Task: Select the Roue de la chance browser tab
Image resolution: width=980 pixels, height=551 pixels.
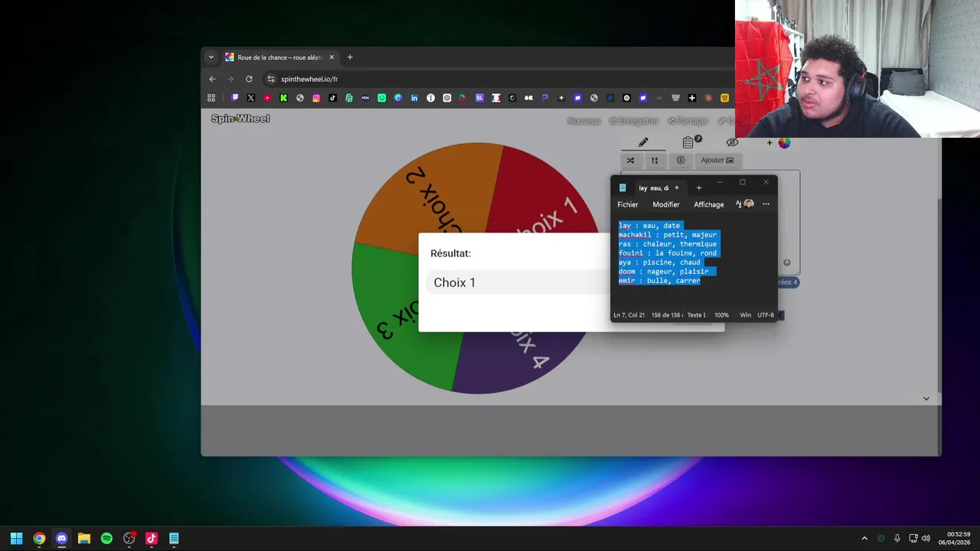Action: click(279, 57)
